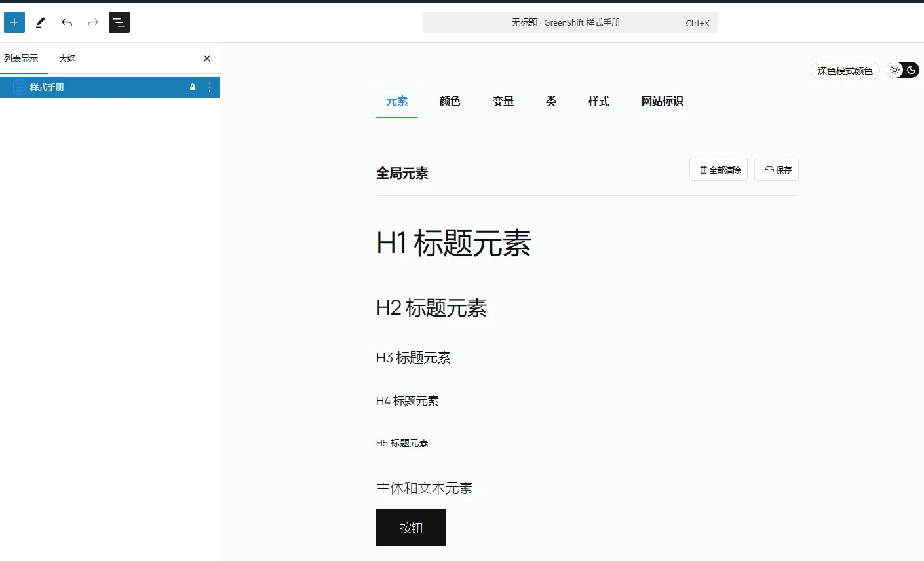Switch to the 大纲 tab

click(x=67, y=58)
